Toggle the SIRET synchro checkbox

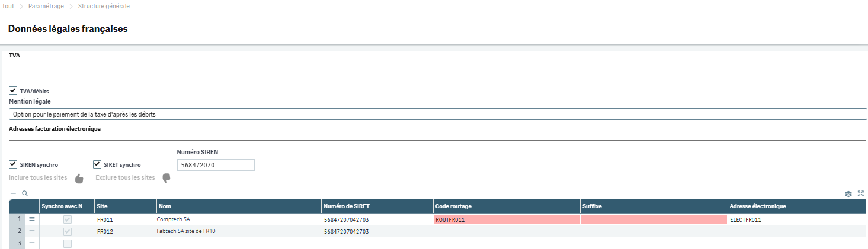(97, 164)
